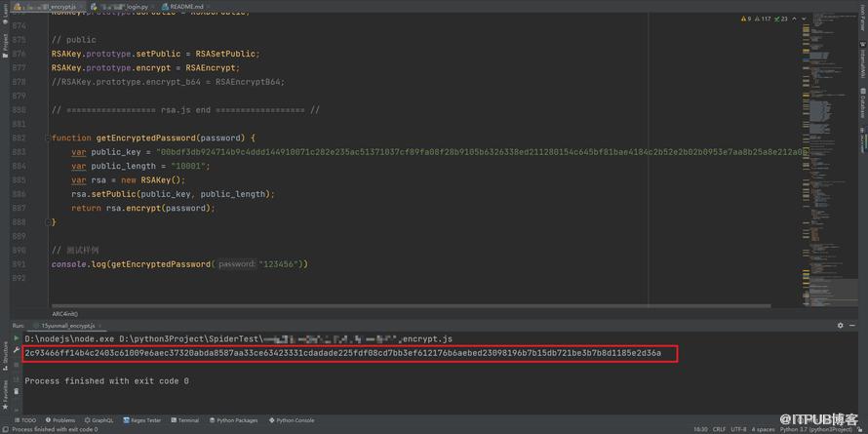This screenshot has width=868, height=434.
Task: Open the Regex Tester tool window
Action: [x=142, y=420]
